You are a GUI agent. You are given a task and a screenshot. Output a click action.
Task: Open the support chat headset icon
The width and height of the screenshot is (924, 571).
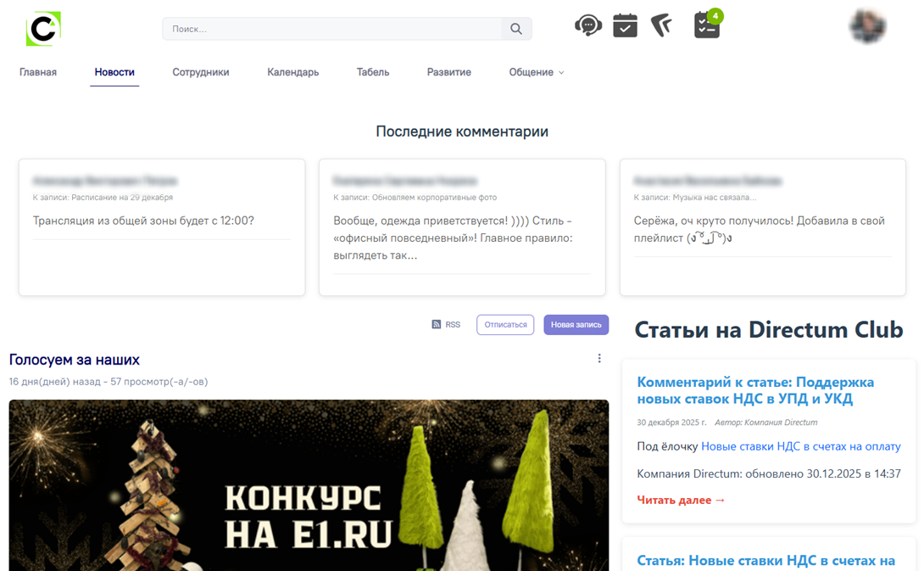[587, 26]
